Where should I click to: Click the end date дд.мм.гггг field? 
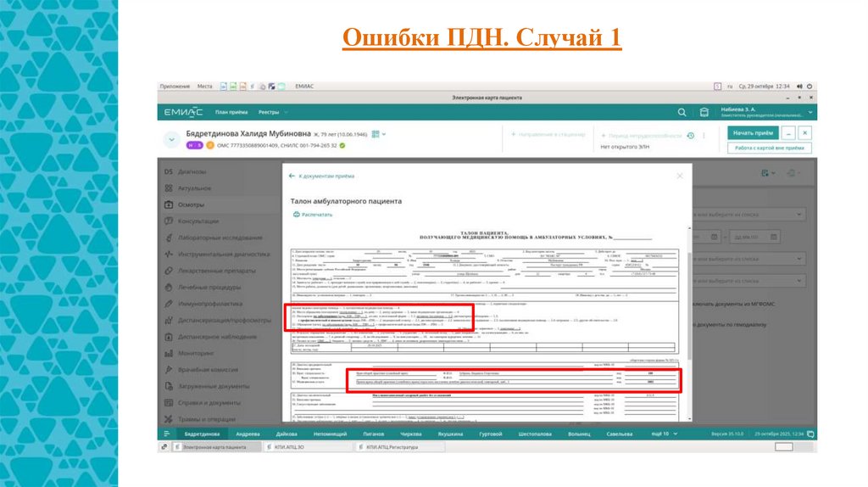pos(754,237)
